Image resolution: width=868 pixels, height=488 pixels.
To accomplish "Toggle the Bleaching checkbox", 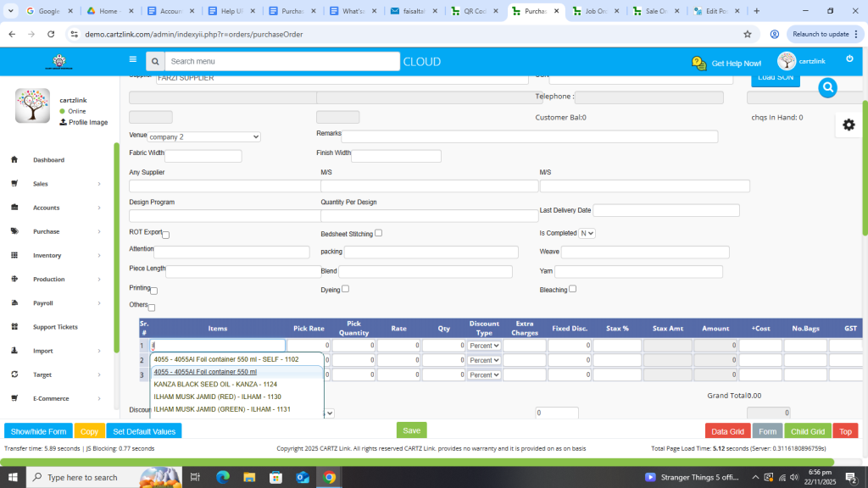I will [573, 289].
